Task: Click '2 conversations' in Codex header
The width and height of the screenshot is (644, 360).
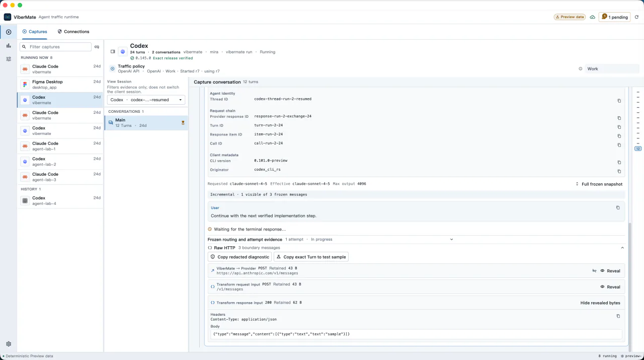Action: (166, 52)
